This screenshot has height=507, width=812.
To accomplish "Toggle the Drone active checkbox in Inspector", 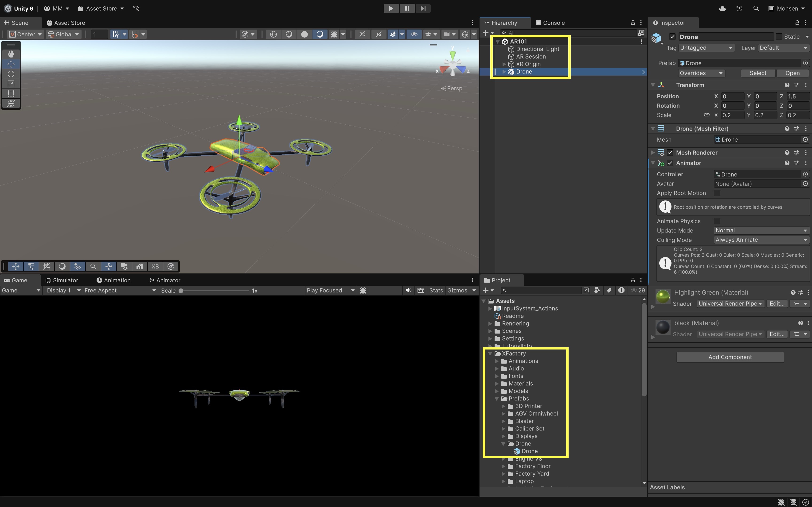I will click(x=672, y=37).
